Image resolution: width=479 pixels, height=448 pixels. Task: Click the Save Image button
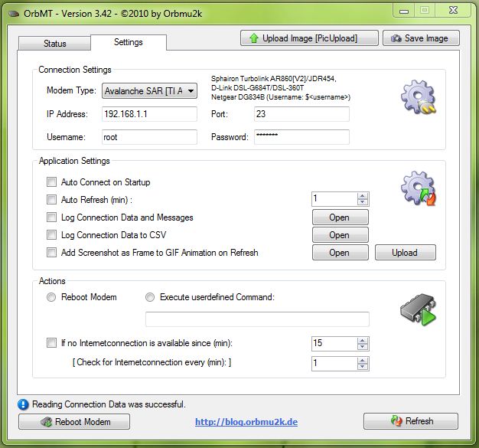click(x=421, y=38)
